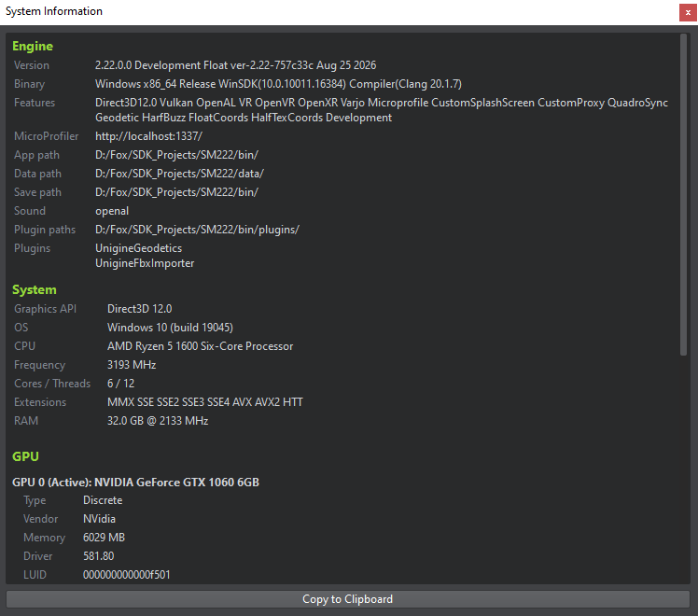The image size is (698, 616).
Task: Click the UnigineFbxImporter plugin entry
Action: (x=145, y=263)
